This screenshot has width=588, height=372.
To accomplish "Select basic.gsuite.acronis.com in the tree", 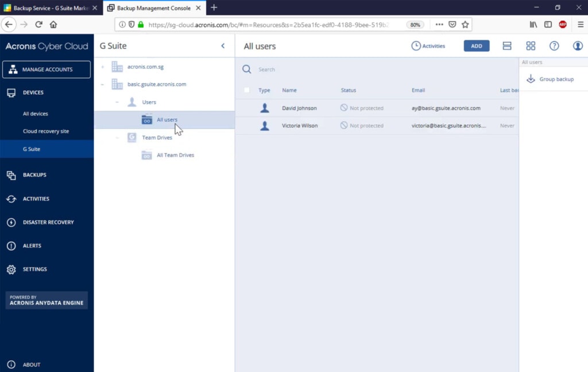I will 157,84.
